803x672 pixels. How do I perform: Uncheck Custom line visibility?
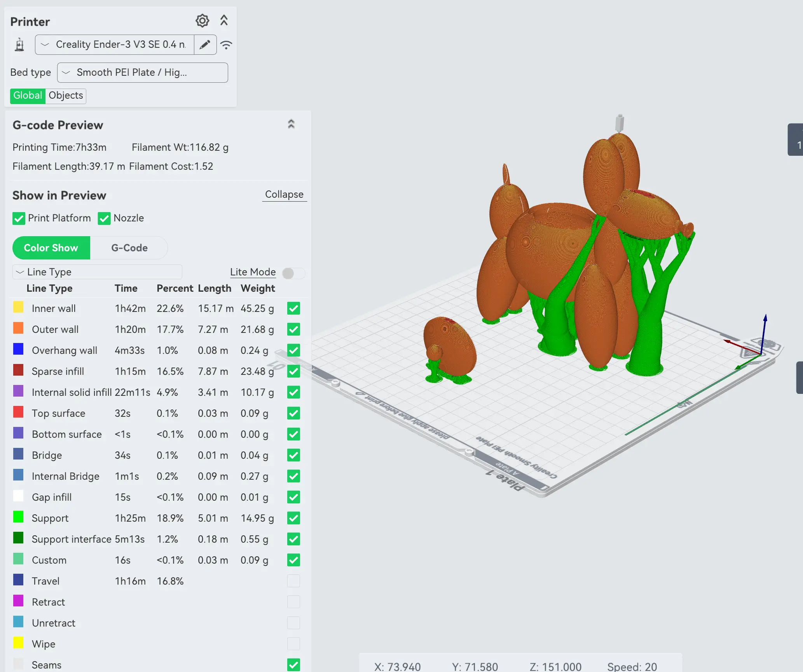(293, 560)
